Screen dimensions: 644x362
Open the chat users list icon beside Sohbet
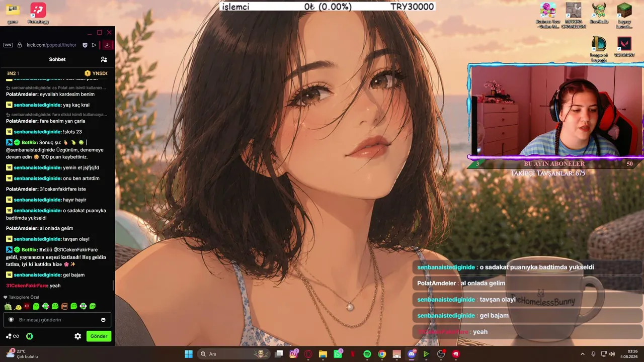pos(104,59)
